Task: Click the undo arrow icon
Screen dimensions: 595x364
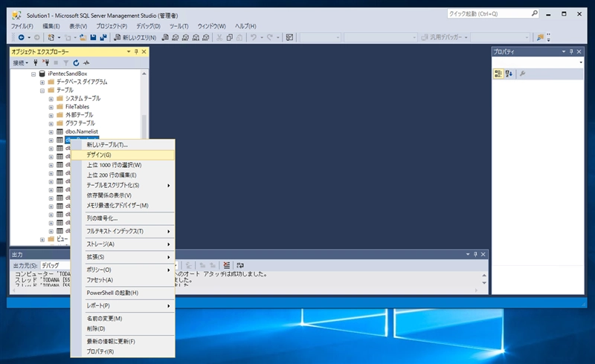Action: click(254, 37)
